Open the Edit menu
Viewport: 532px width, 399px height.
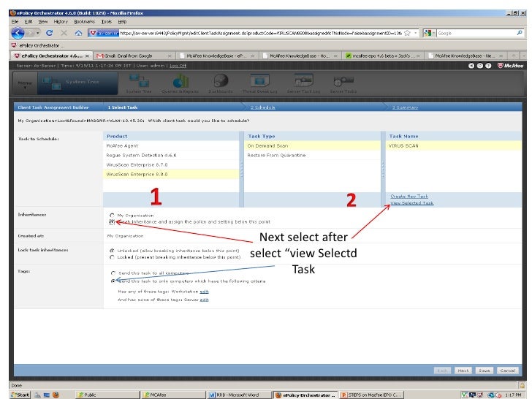28,21
